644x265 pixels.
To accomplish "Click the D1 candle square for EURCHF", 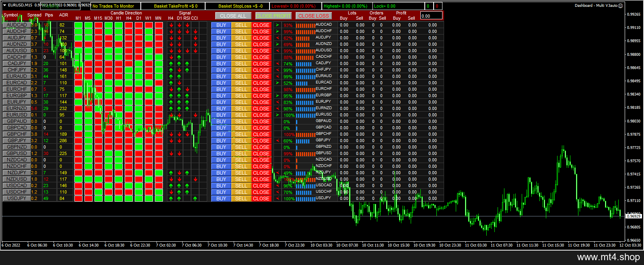I will point(138,89).
